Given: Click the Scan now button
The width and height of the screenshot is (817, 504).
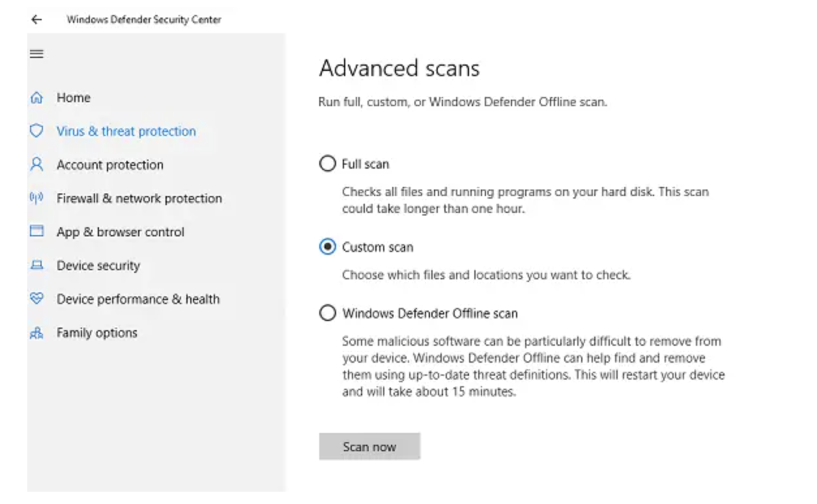Looking at the screenshot, I should (x=369, y=447).
